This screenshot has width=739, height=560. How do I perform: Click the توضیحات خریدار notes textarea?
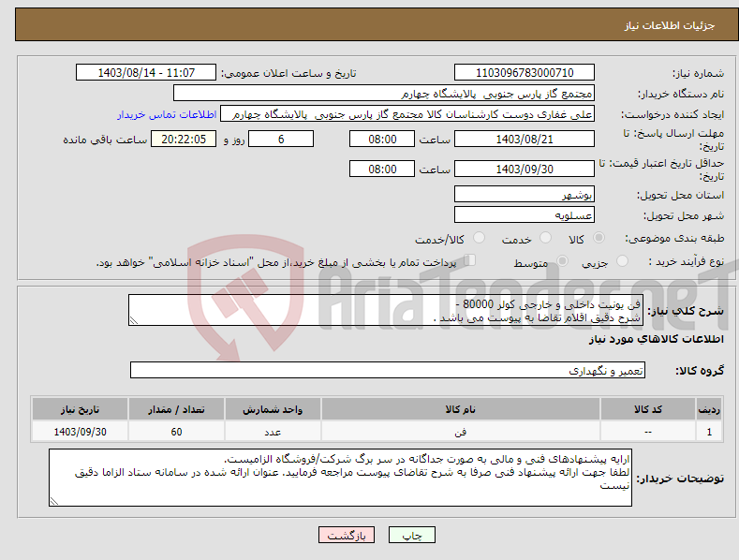point(340,478)
